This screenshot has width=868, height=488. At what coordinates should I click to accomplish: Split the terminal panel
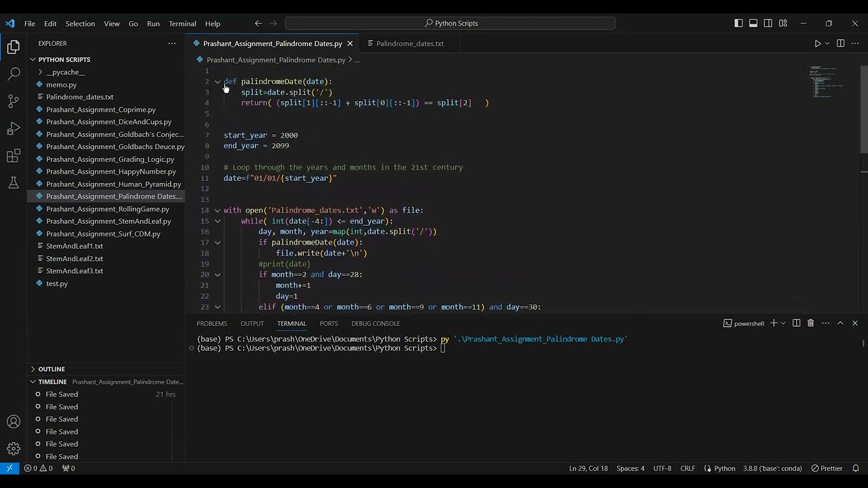tap(796, 323)
